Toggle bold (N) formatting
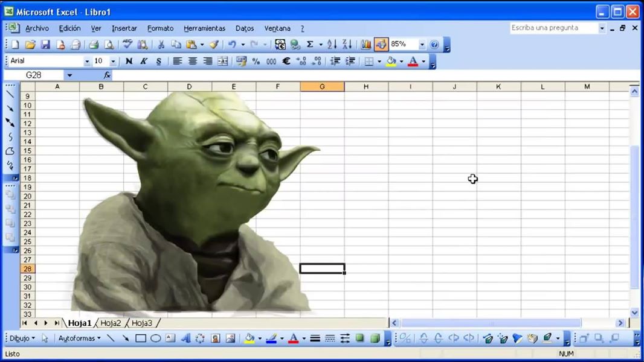 [x=129, y=62]
